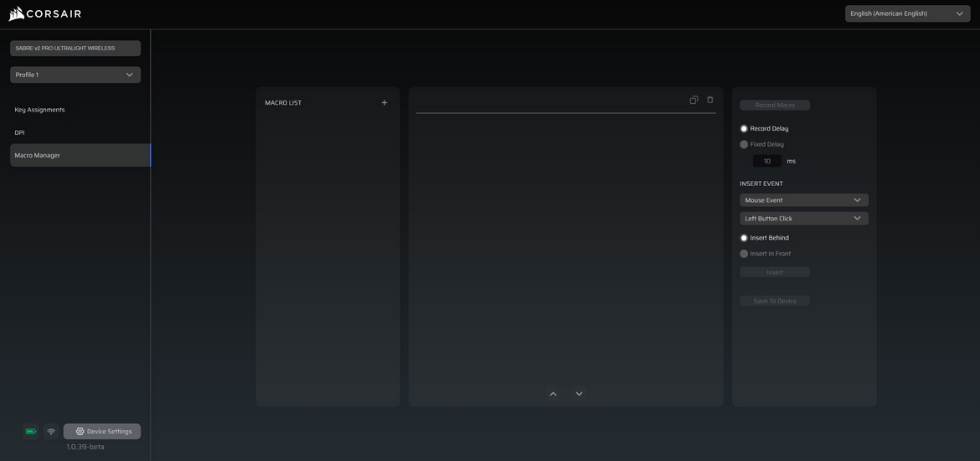
Task: Click the copy macro icon
Action: (694, 100)
